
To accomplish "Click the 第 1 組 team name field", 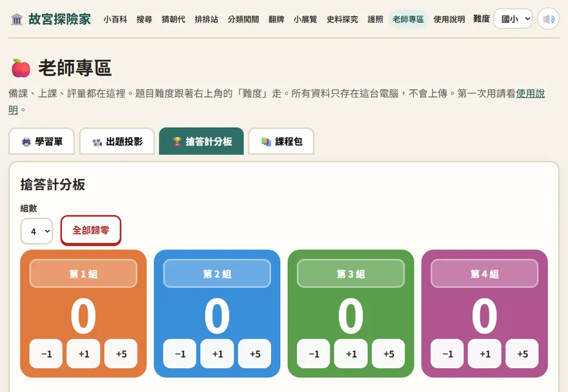I will [x=83, y=273].
